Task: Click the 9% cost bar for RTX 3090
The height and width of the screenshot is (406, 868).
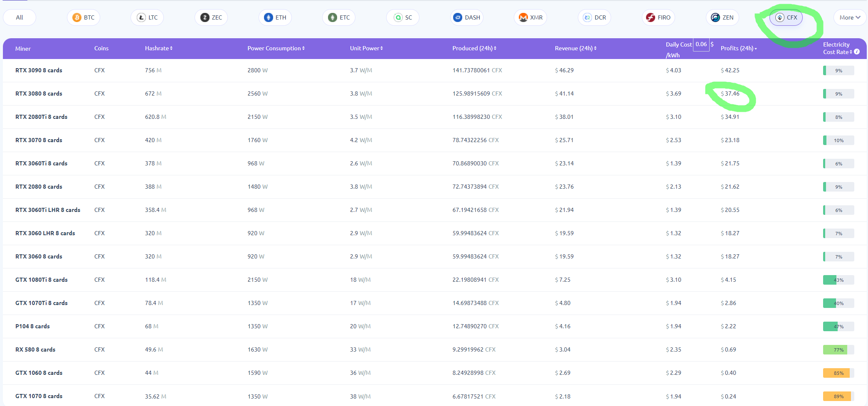Action: click(838, 70)
